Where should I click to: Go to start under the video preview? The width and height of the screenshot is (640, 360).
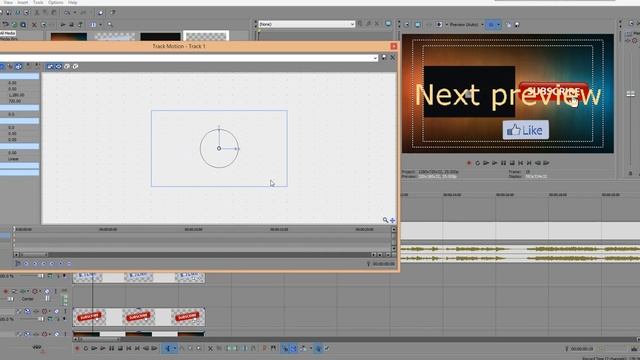[x=520, y=163]
